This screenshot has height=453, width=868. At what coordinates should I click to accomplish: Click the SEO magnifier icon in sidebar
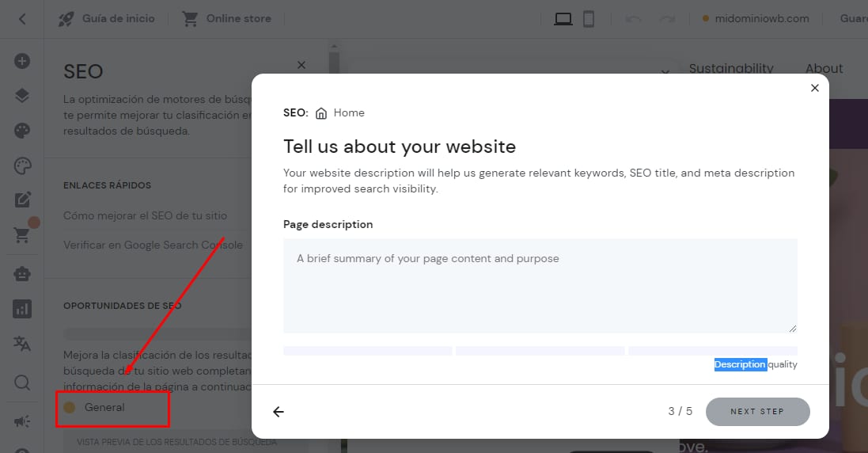click(x=22, y=383)
